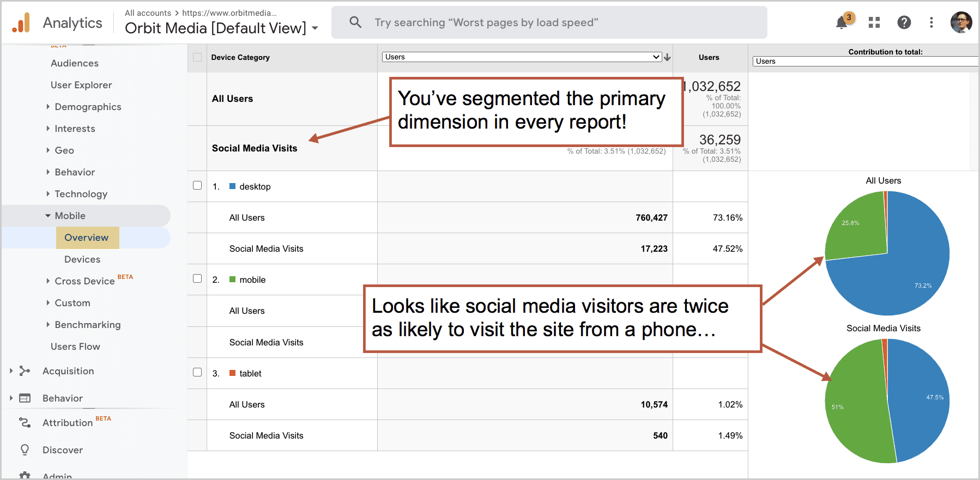Viewport: 980px width, 480px height.
Task: Click the All Users segment label
Action: tap(232, 99)
